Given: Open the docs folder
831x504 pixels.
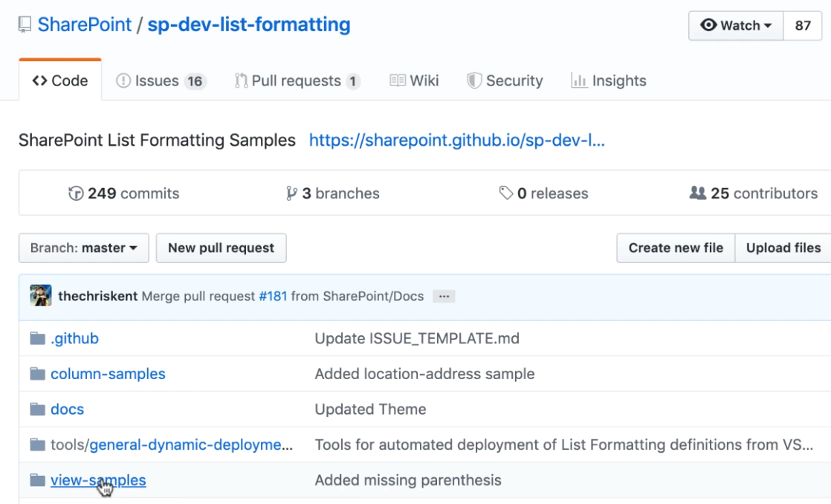Looking at the screenshot, I should (x=68, y=410).
